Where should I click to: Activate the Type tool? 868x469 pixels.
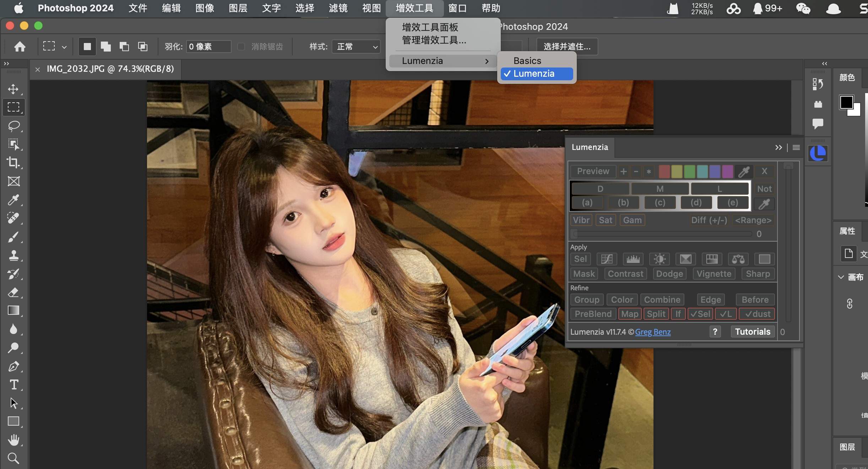pos(14,385)
